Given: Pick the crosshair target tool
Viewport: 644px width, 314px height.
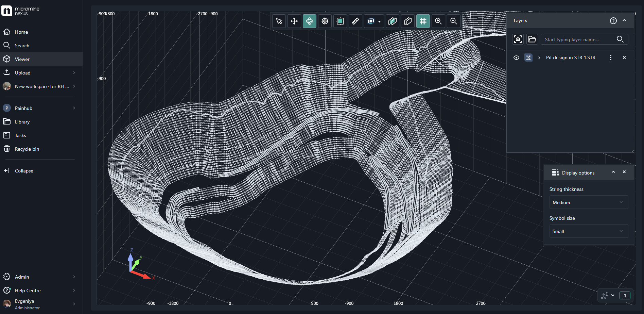Looking at the screenshot, I should 325,21.
